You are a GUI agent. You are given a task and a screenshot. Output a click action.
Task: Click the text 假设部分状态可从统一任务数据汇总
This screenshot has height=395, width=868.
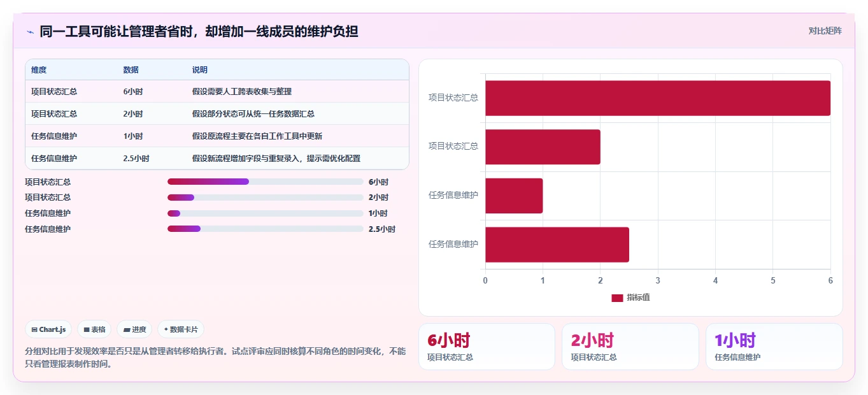pyautogui.click(x=253, y=114)
